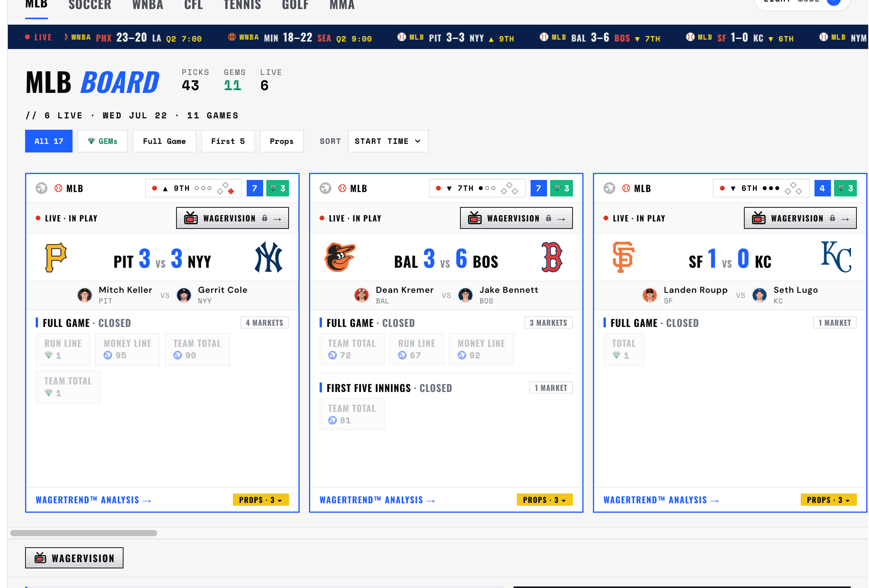Expand Props 3 dropdown on SF-KC card
Screen dimensions: 869x588
click(829, 500)
